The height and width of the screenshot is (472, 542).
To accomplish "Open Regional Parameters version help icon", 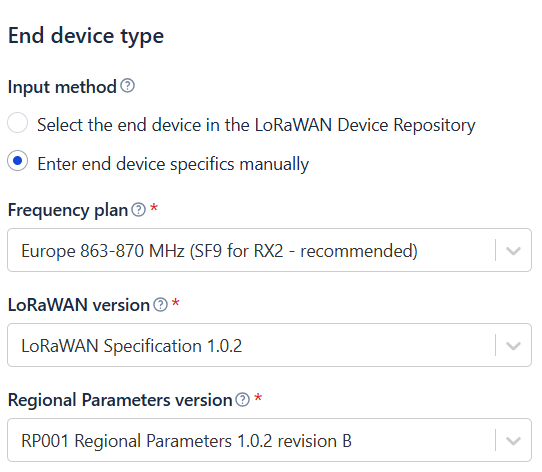I will pyautogui.click(x=242, y=400).
